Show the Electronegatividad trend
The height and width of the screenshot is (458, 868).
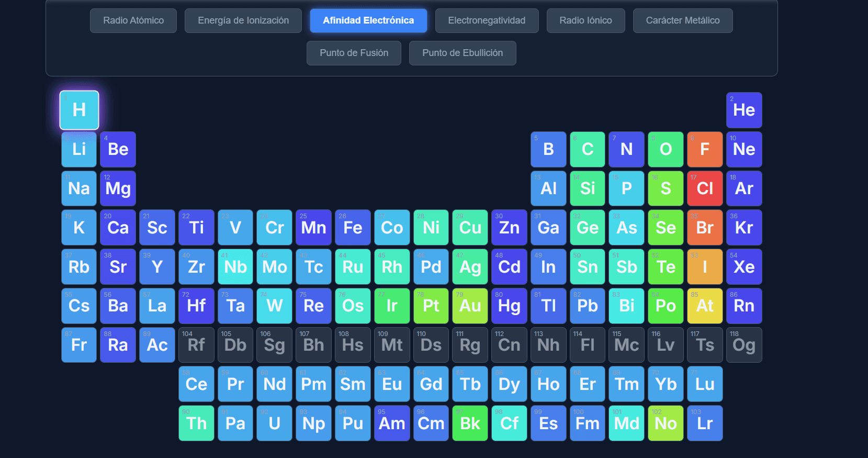pyautogui.click(x=486, y=20)
